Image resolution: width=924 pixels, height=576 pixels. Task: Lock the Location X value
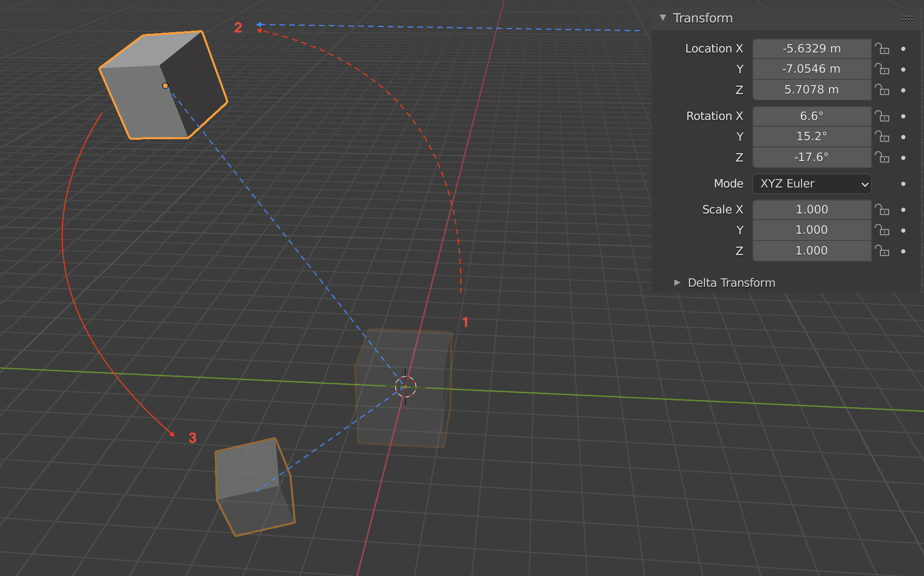click(882, 48)
